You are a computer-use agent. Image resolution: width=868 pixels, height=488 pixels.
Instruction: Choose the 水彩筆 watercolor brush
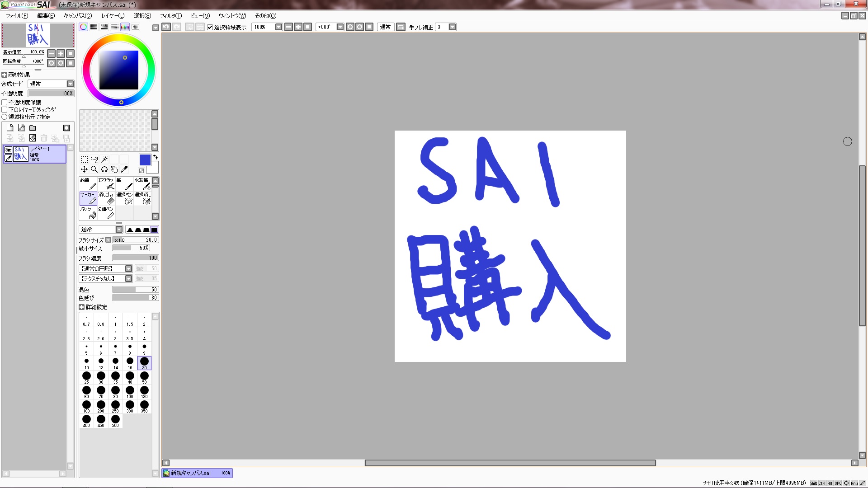142,184
